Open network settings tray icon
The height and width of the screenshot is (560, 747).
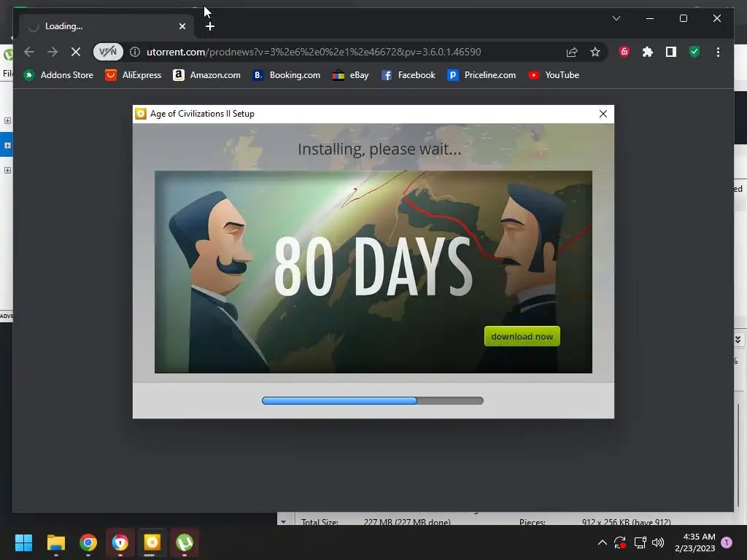[x=640, y=542]
